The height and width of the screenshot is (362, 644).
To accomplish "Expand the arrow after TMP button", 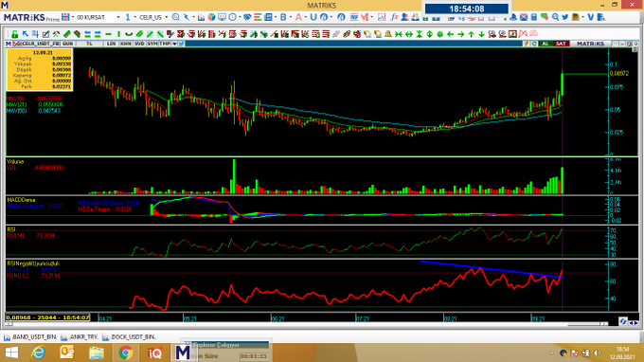I will pos(174,44).
